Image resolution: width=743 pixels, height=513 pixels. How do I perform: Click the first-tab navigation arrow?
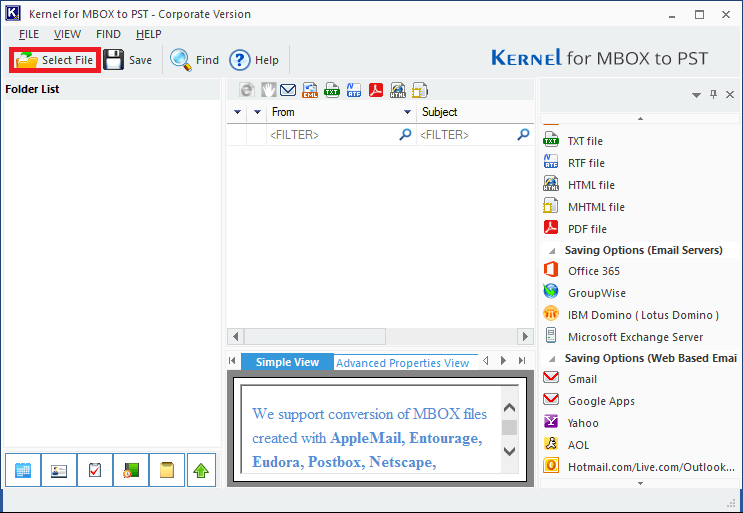coord(232,361)
